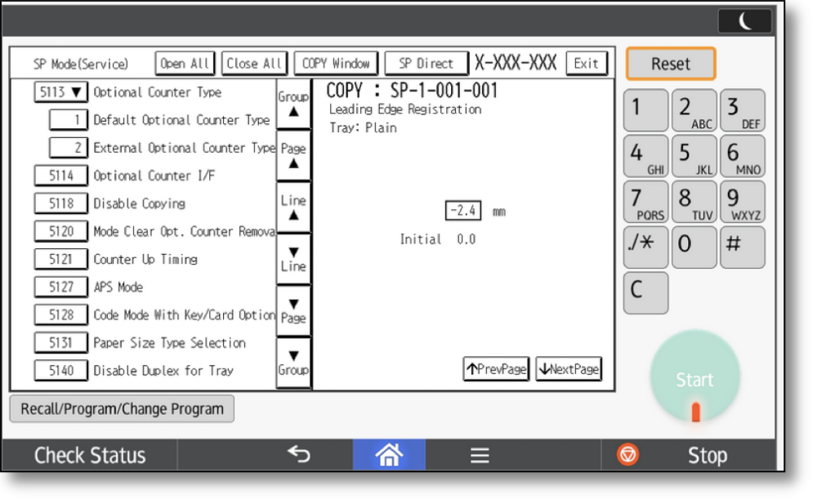817x504 pixels.
Task: Open SP 5128 Code Mode With Key/Card
Action: click(x=61, y=314)
